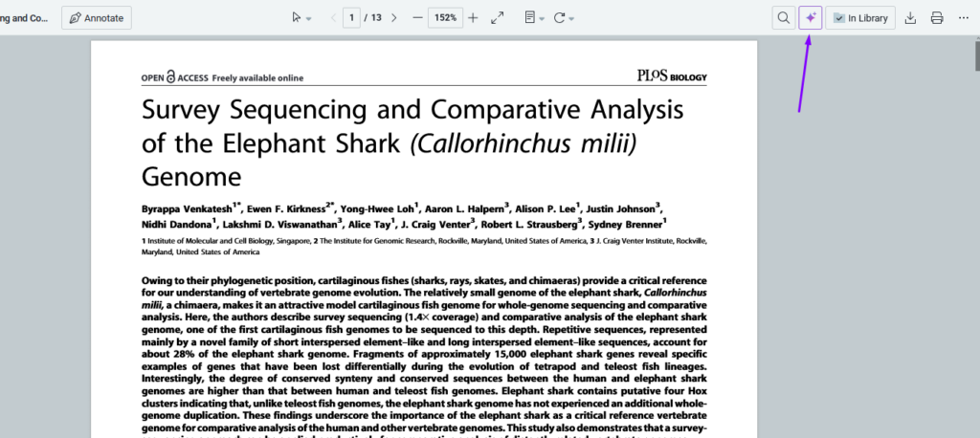Download the PDF document
The height and width of the screenshot is (438, 980).
point(910,18)
